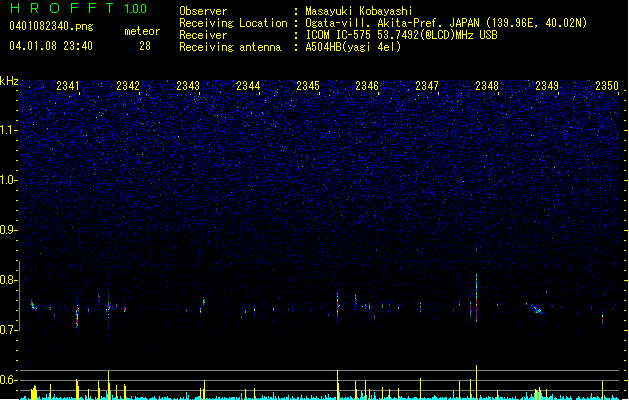Click the 'Receiver' field label
Viewport: 629px width, 400px height.
[x=203, y=35]
